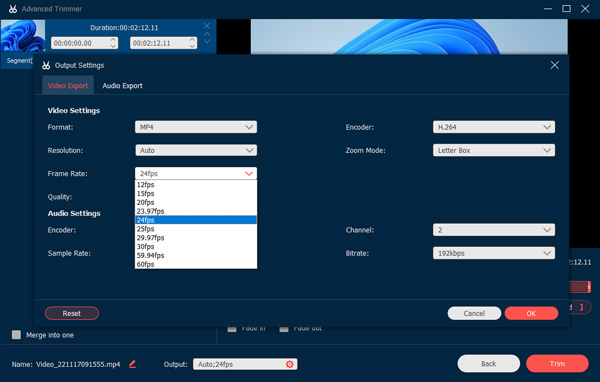Open the Bitrate dropdown showing 192kbps

point(494,253)
